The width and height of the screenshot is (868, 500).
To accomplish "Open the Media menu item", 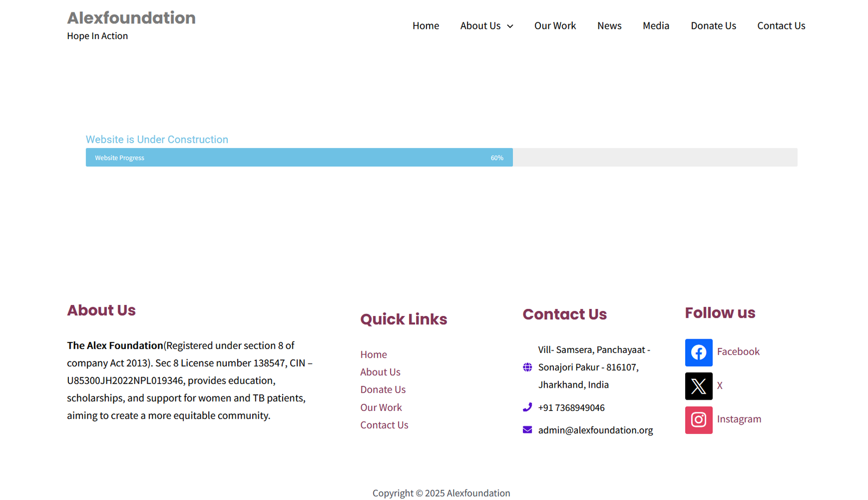I will (x=656, y=26).
